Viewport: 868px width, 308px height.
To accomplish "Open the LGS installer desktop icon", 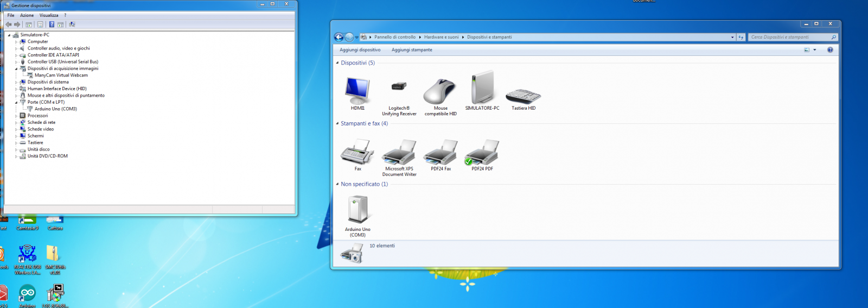I will click(55, 293).
